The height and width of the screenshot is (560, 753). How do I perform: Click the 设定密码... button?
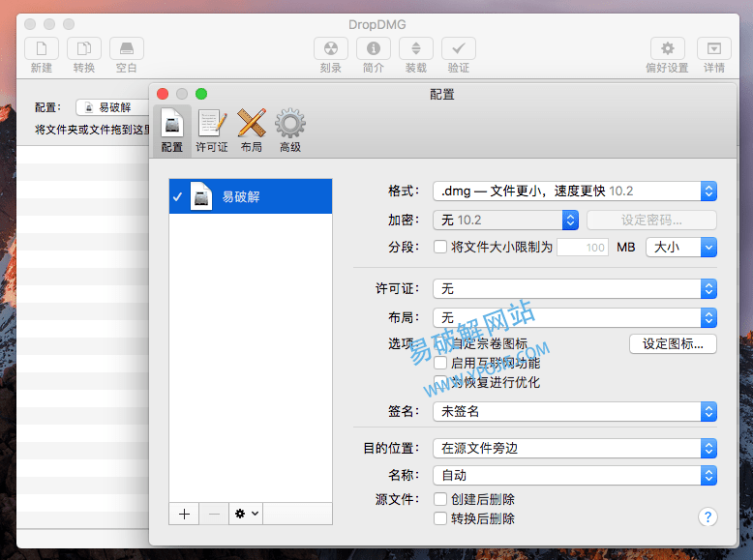tap(651, 220)
